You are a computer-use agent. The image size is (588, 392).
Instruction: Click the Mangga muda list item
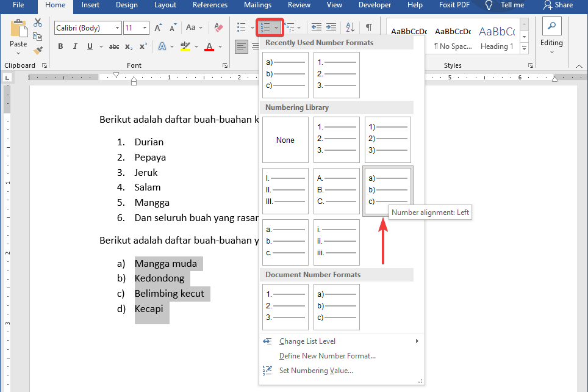(x=166, y=264)
